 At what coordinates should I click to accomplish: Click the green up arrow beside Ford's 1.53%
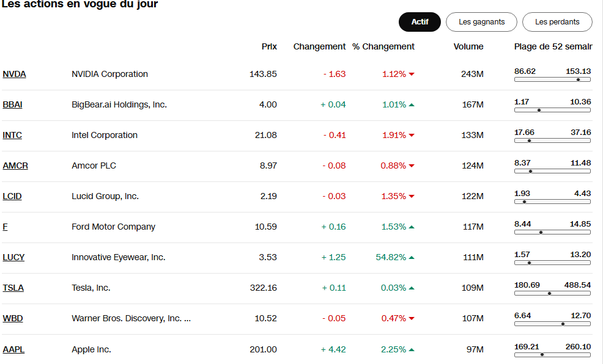pos(412,227)
